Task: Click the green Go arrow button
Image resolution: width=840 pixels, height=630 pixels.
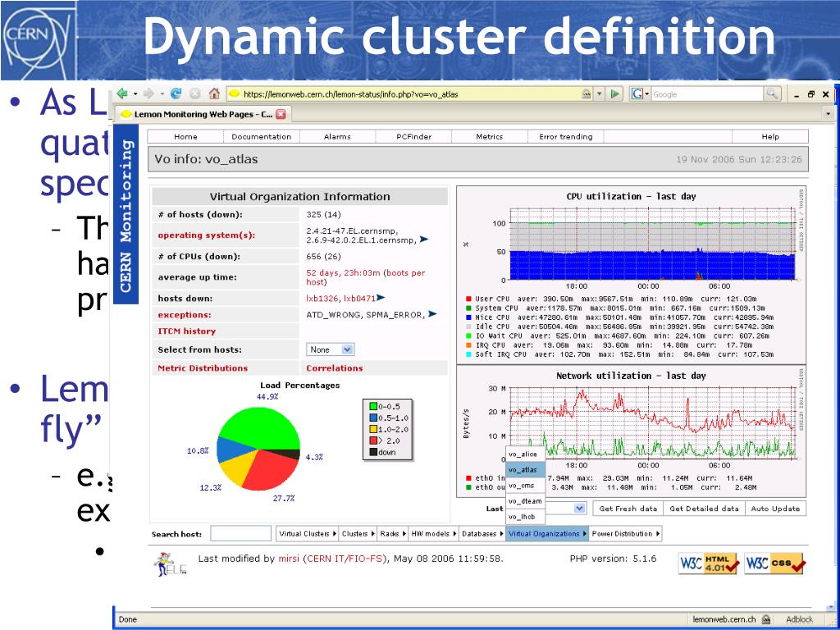Action: click(615, 94)
